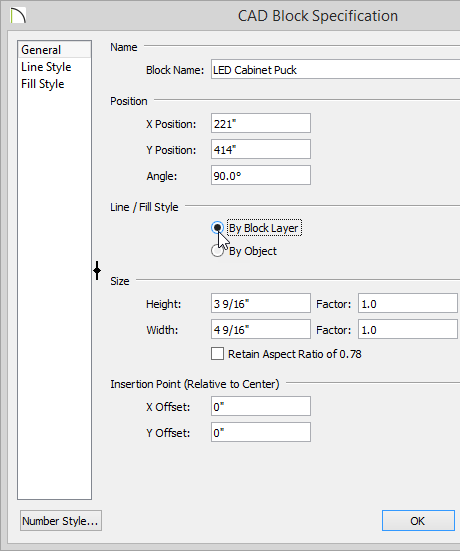Screen dimensions: 460x551
Task: Click the X Offset input field
Action: point(261,406)
